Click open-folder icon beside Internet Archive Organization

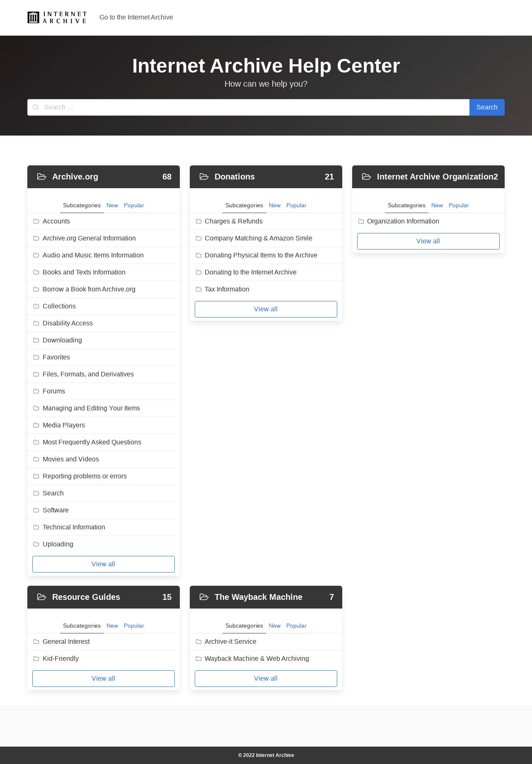pyautogui.click(x=366, y=177)
